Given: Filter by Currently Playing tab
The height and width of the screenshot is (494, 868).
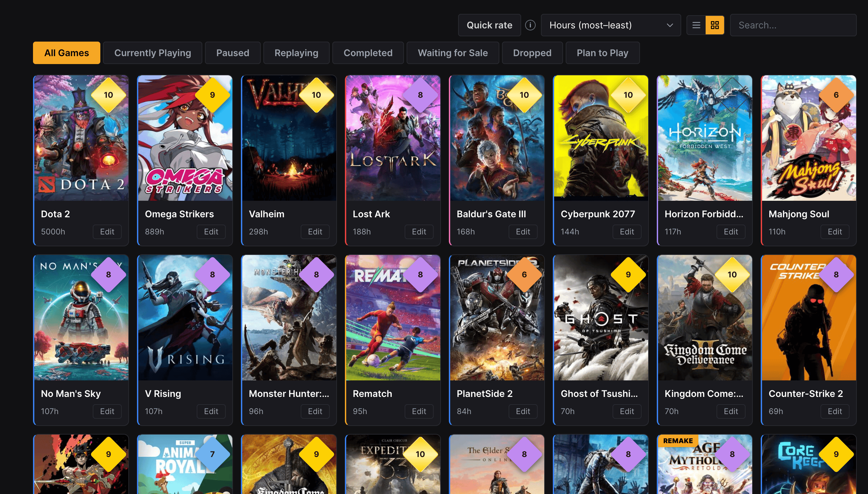Looking at the screenshot, I should tap(152, 53).
